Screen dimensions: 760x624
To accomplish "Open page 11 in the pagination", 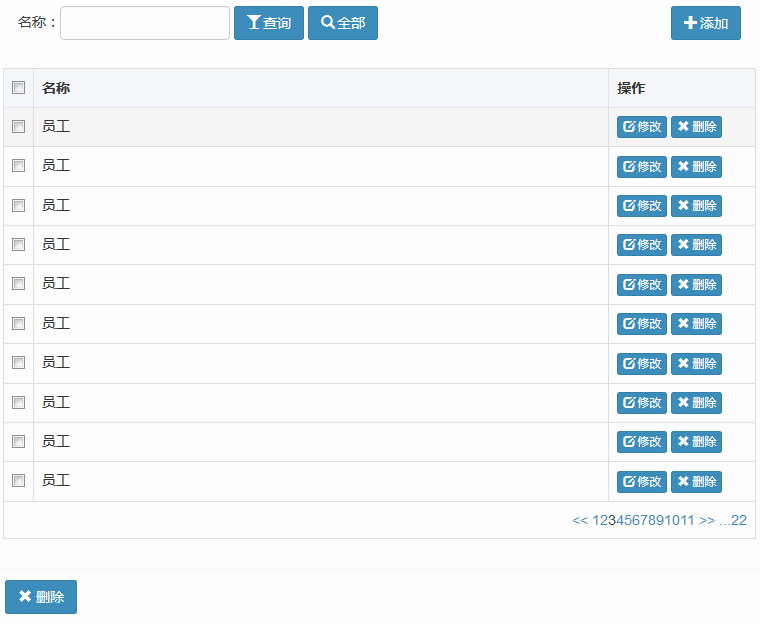I will [x=686, y=520].
